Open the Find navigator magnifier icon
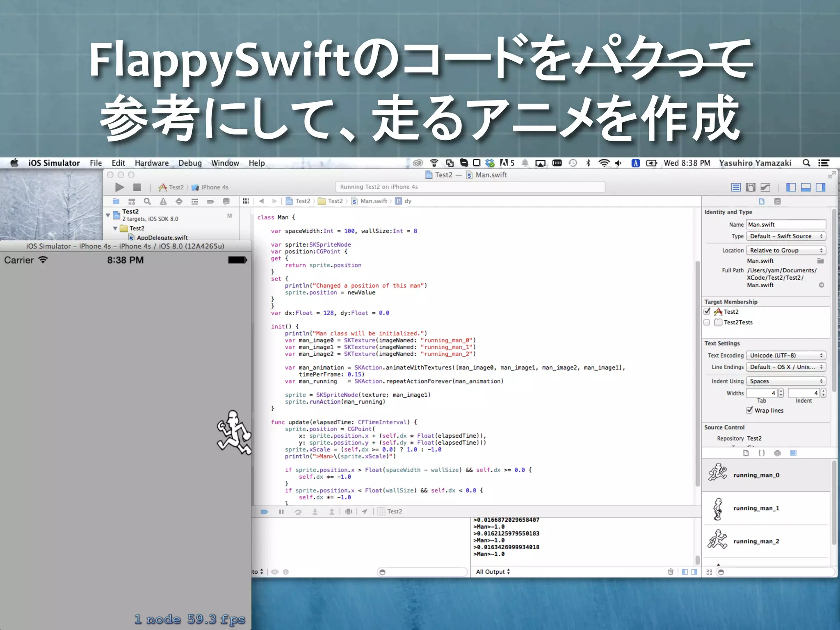 tap(147, 201)
